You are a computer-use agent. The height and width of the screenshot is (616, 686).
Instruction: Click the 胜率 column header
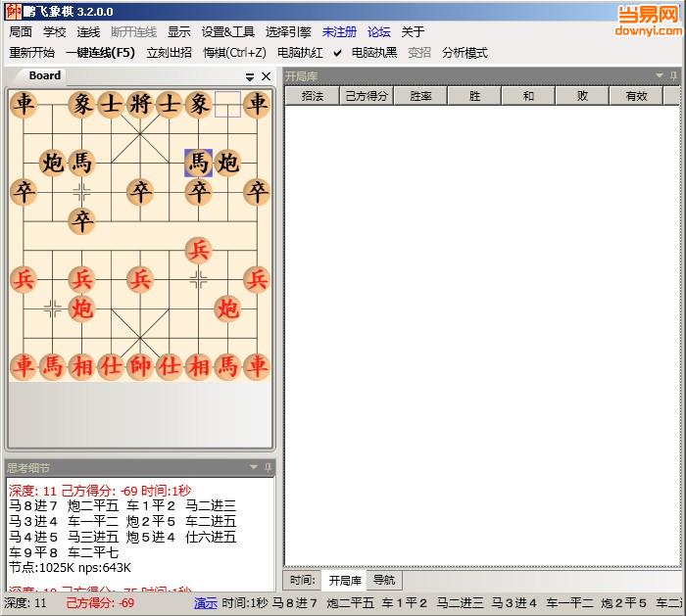(420, 96)
